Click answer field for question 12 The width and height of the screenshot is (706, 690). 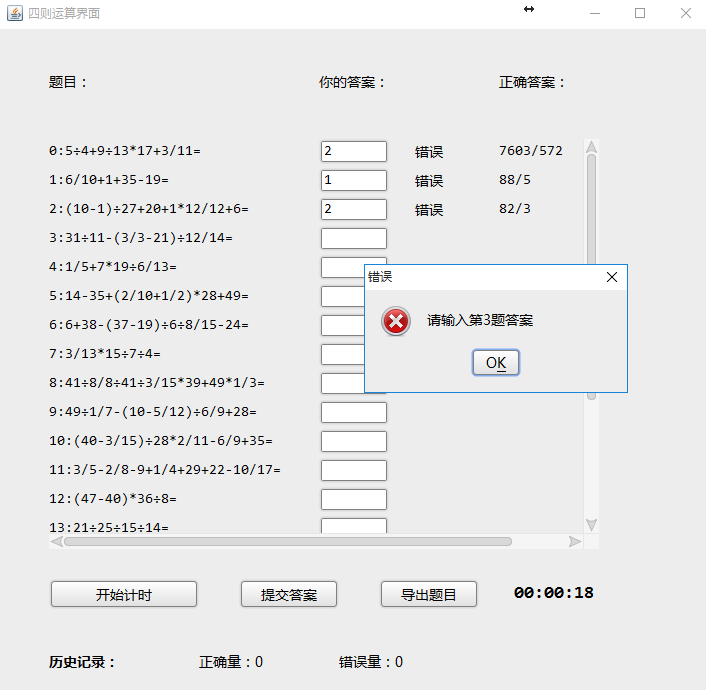tap(354, 499)
